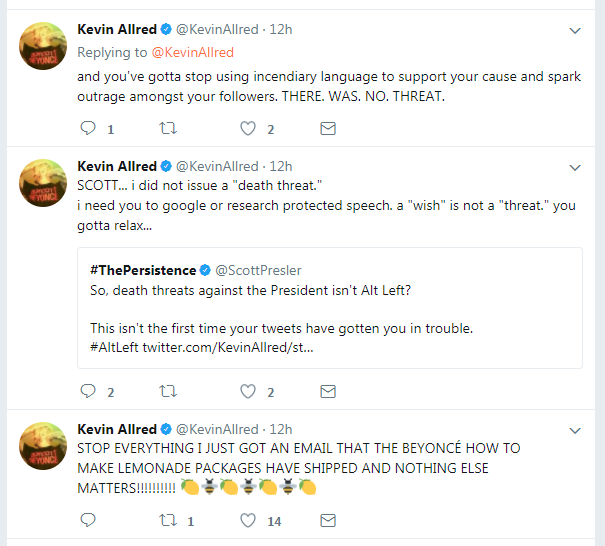Reply to the 'incendiary language' tweet
The height and width of the screenshot is (546, 605).
point(88,128)
